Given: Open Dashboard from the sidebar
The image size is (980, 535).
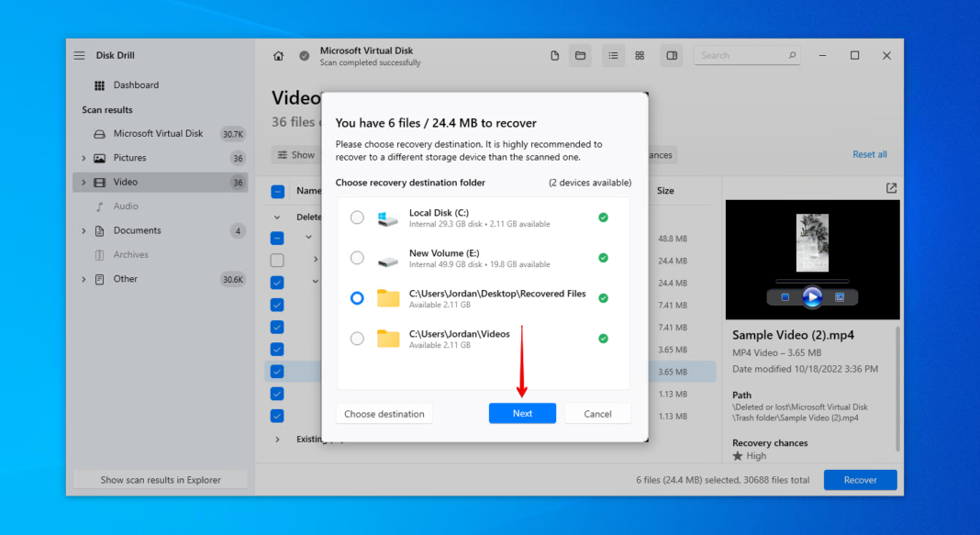Looking at the screenshot, I should pos(136,85).
